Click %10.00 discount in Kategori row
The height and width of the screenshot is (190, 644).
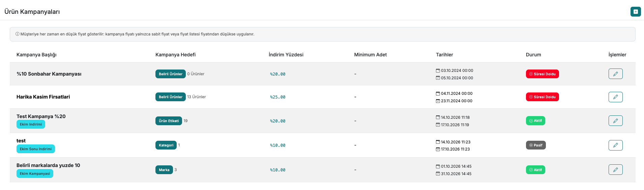tap(277, 145)
